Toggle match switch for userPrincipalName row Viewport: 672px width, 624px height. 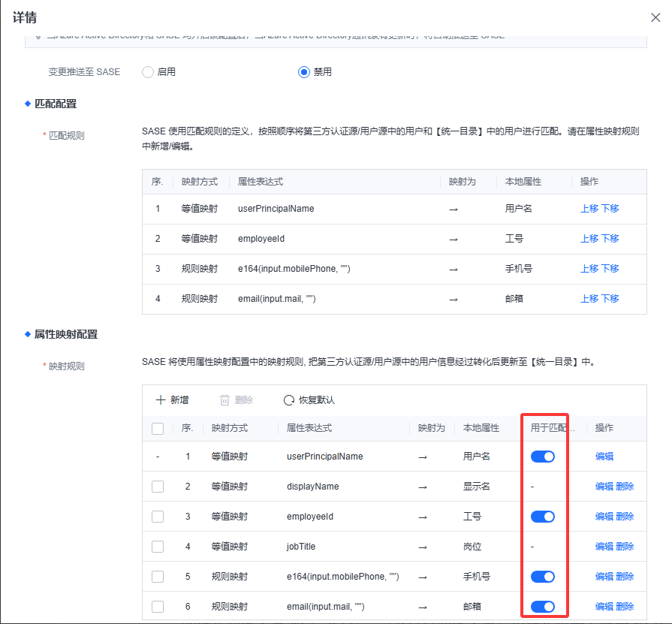tap(543, 457)
